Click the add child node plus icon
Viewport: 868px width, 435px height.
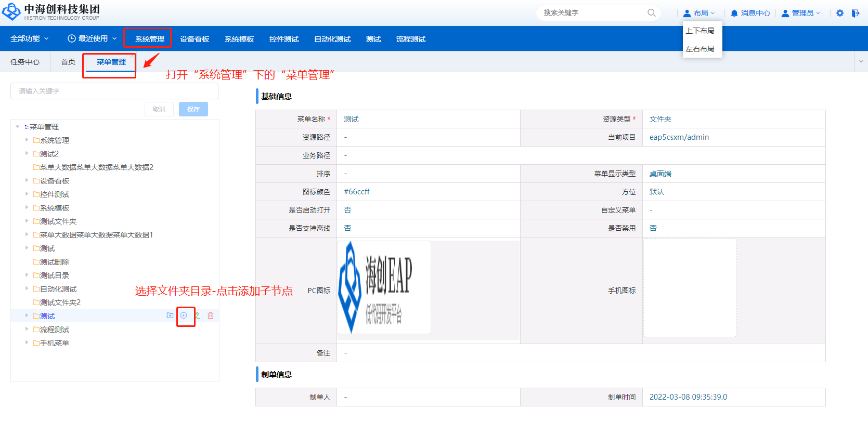(184, 315)
